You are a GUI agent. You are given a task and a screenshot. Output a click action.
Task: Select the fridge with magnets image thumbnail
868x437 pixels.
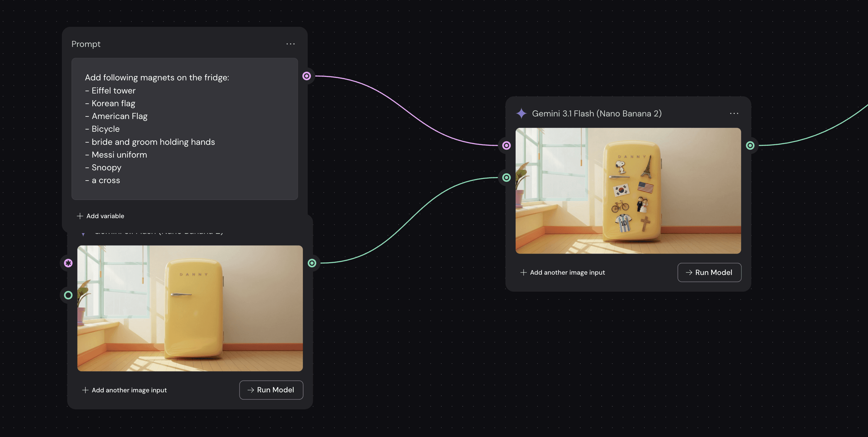(628, 191)
